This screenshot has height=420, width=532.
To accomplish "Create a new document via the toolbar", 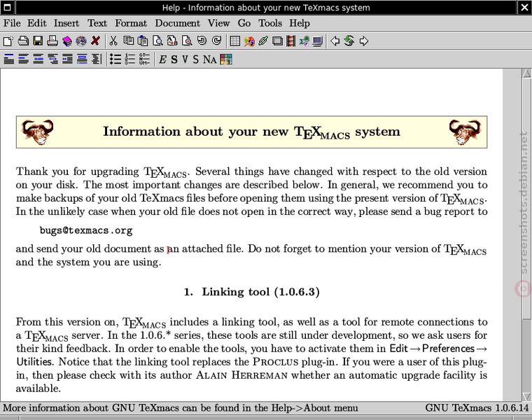I will pos(8,41).
